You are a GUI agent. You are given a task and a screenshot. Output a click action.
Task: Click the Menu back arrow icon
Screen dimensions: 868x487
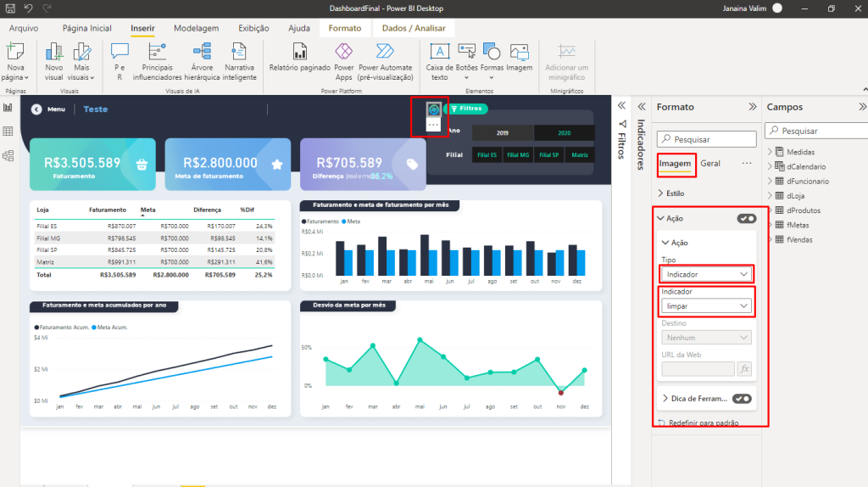[x=36, y=109]
